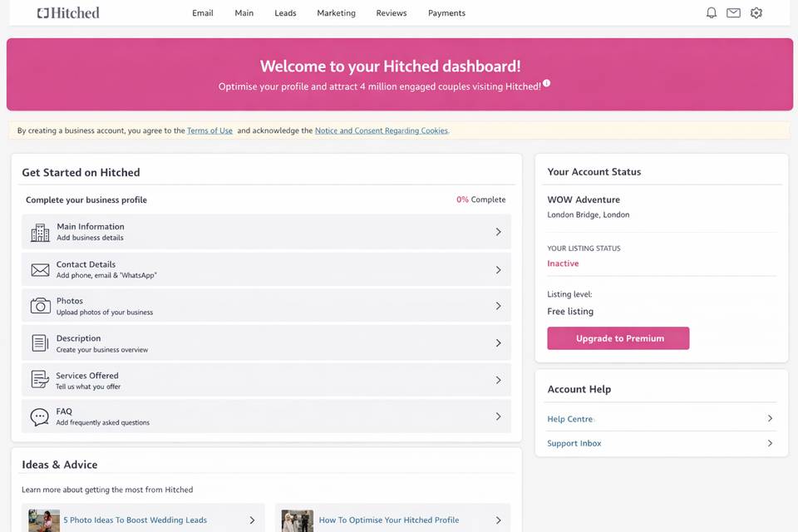Open the Main menu

(244, 12)
